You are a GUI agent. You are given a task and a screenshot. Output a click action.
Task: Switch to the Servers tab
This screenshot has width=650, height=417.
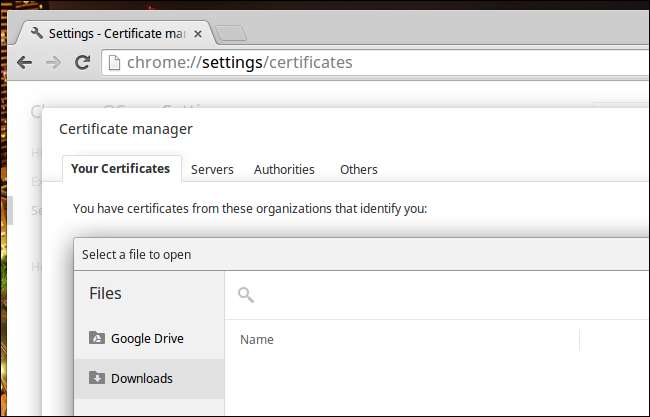click(212, 169)
